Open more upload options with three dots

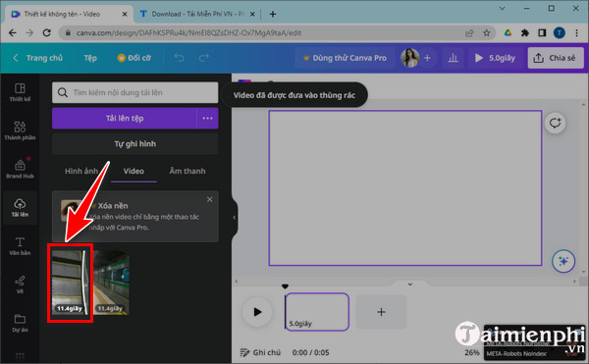pos(207,118)
